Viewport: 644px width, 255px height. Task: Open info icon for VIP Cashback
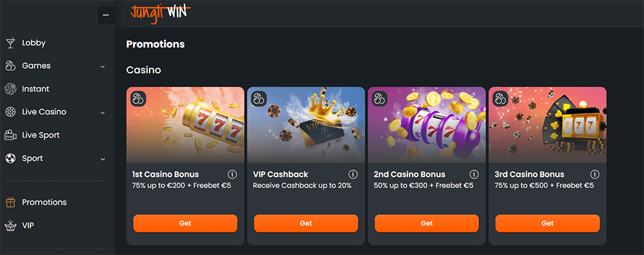point(353,175)
